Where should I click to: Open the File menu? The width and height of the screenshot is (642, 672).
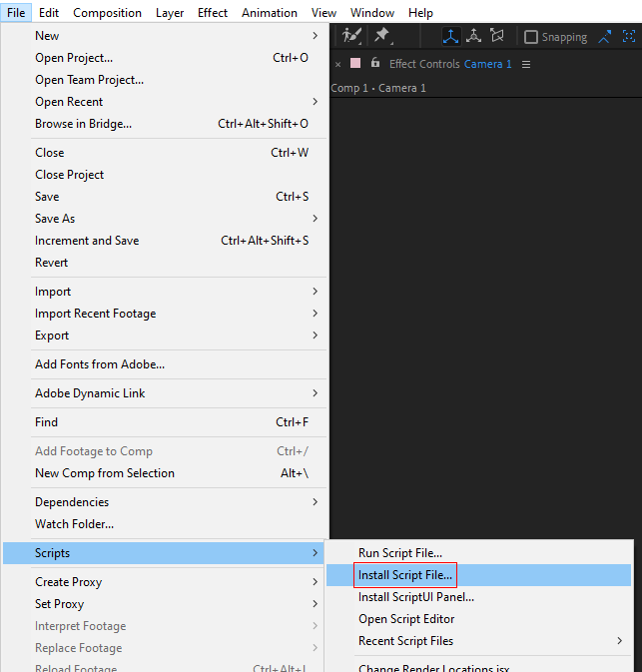16,13
